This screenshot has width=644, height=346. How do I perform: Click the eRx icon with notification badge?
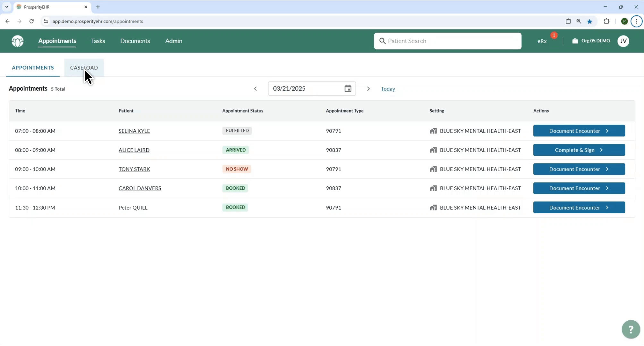tap(542, 41)
